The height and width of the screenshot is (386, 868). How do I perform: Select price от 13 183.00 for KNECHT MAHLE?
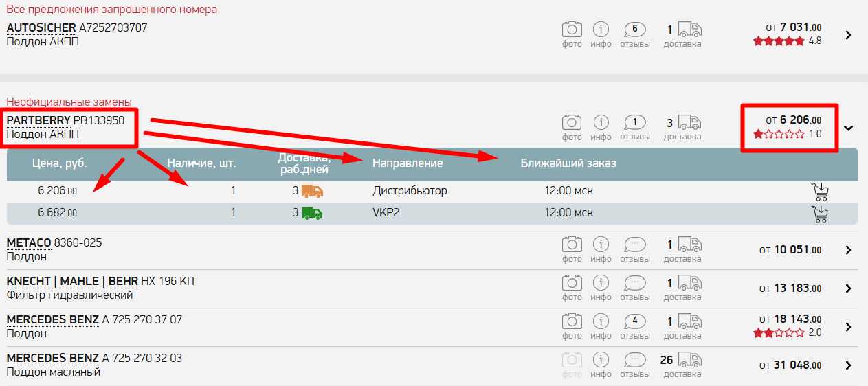coord(790,288)
